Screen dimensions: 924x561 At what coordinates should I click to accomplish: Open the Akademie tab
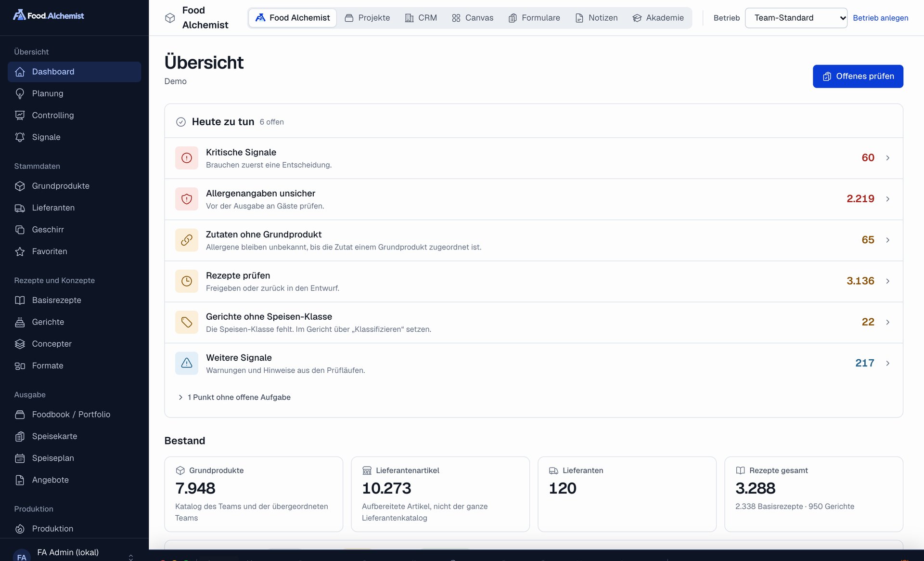(658, 18)
